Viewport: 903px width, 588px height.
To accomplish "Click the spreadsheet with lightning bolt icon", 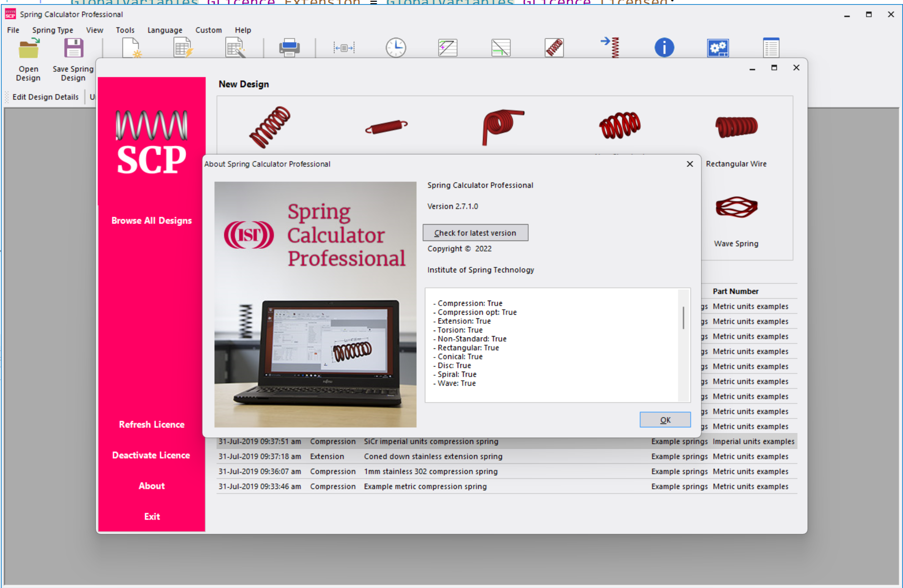I will (183, 48).
